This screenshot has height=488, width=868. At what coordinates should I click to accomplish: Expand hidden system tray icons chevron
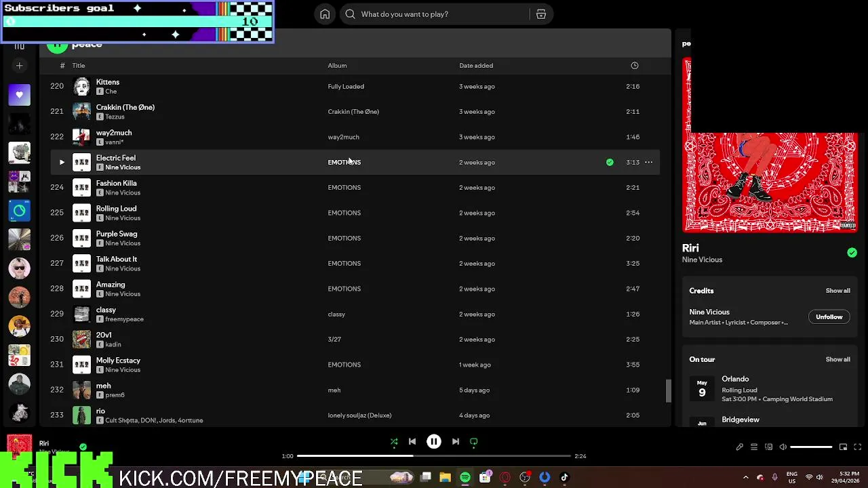coord(746,477)
